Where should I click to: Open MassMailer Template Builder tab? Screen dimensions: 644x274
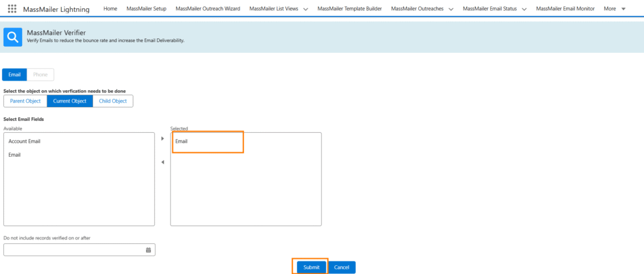(350, 9)
